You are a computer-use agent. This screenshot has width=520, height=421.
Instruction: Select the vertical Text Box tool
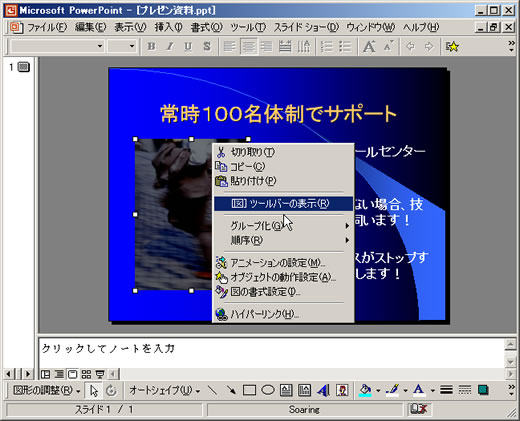pyautogui.click(x=304, y=390)
